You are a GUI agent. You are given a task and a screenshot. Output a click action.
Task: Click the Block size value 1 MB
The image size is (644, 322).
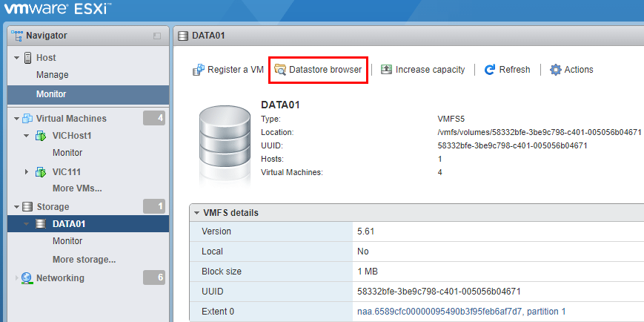pos(368,272)
